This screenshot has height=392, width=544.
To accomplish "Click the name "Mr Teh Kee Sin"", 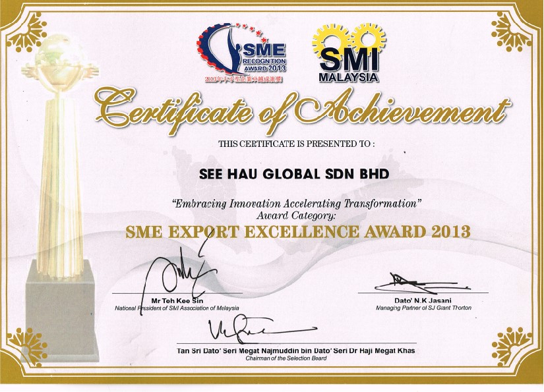I will (x=177, y=300).
